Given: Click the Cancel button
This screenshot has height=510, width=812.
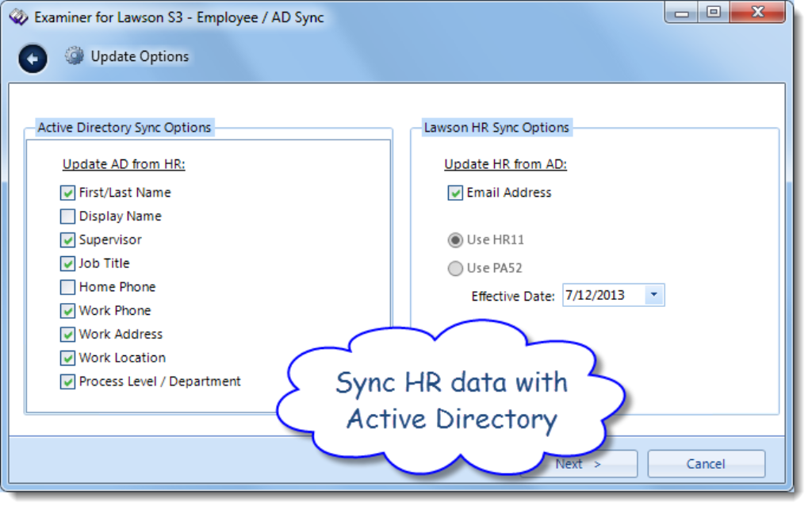Looking at the screenshot, I should tap(706, 463).
